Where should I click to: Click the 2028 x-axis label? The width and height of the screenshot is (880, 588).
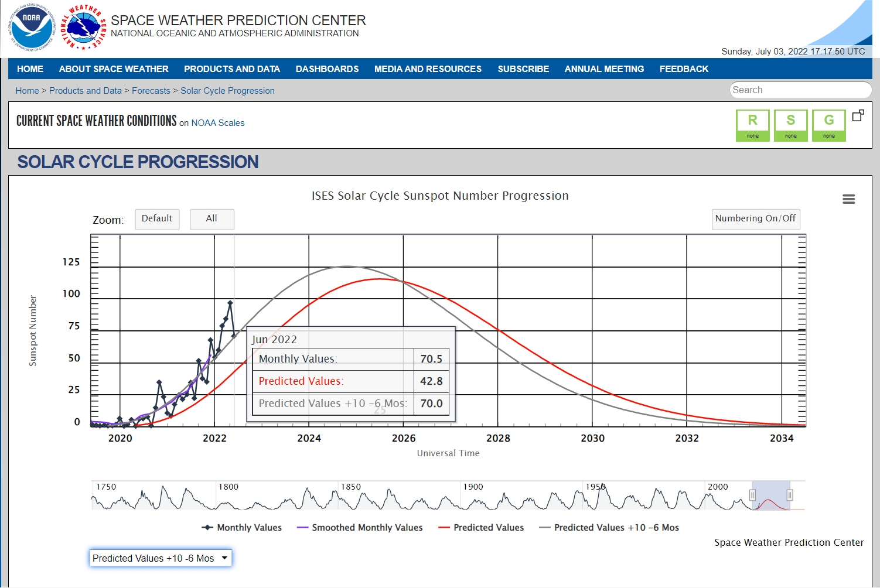(x=498, y=439)
